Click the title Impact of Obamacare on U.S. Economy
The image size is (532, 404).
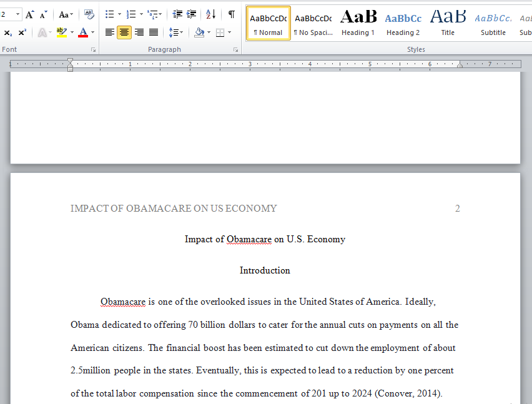pyautogui.click(x=265, y=240)
